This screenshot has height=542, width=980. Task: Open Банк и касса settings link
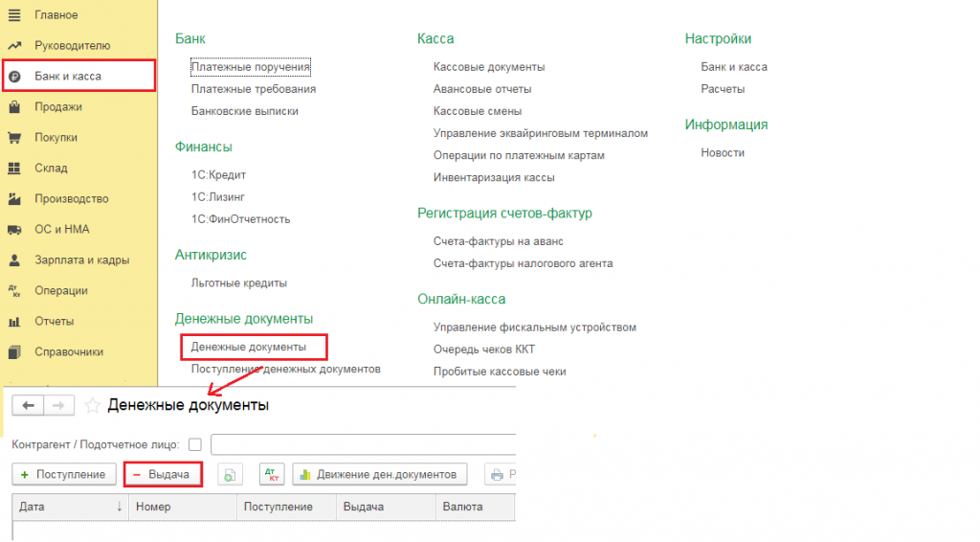[734, 67]
